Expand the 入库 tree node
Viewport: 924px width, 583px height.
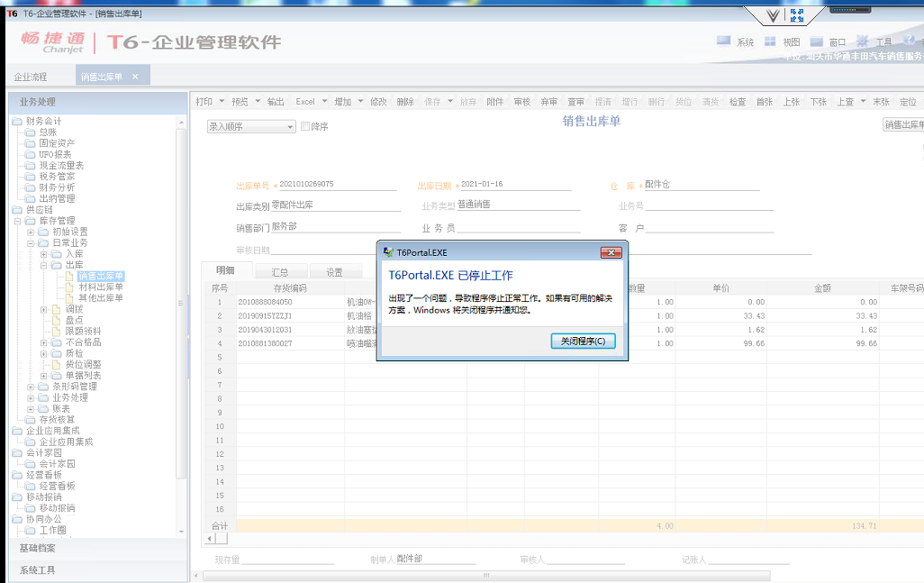click(43, 254)
